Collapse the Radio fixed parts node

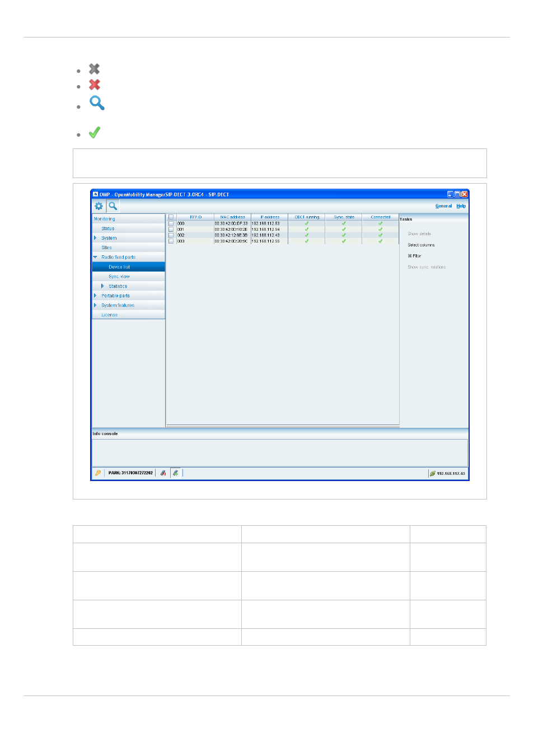[x=95, y=257]
